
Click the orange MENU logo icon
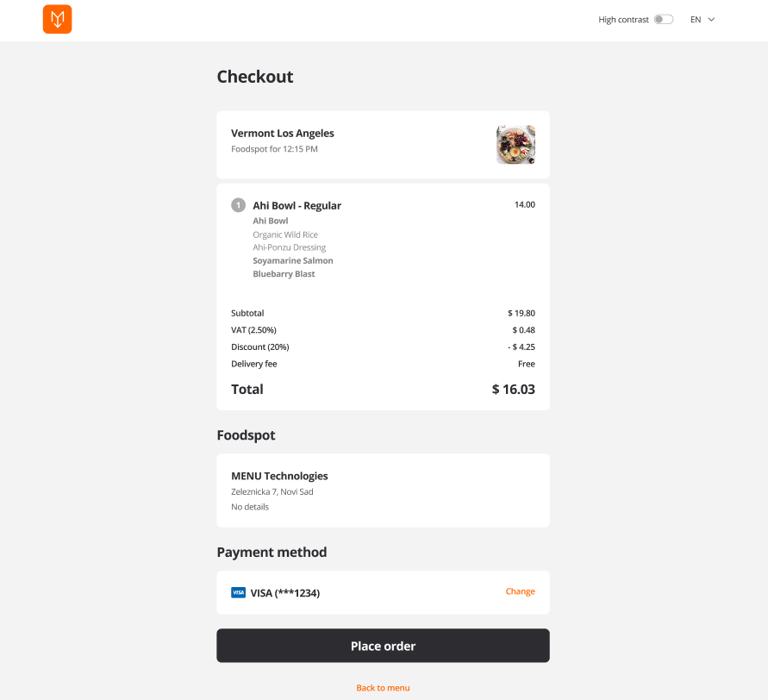pos(57,19)
